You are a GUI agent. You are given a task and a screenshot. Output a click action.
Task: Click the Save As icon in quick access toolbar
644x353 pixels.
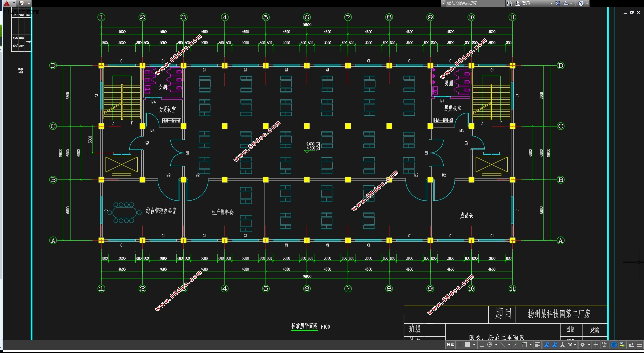[22, 3]
